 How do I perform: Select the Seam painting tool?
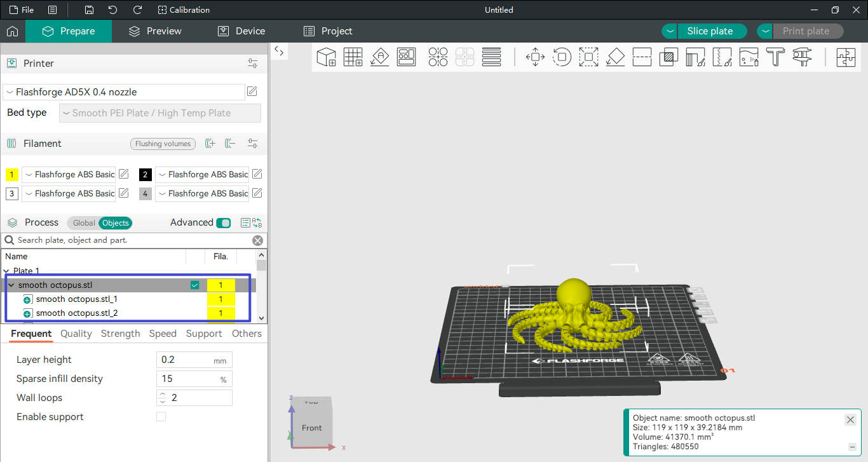point(722,57)
